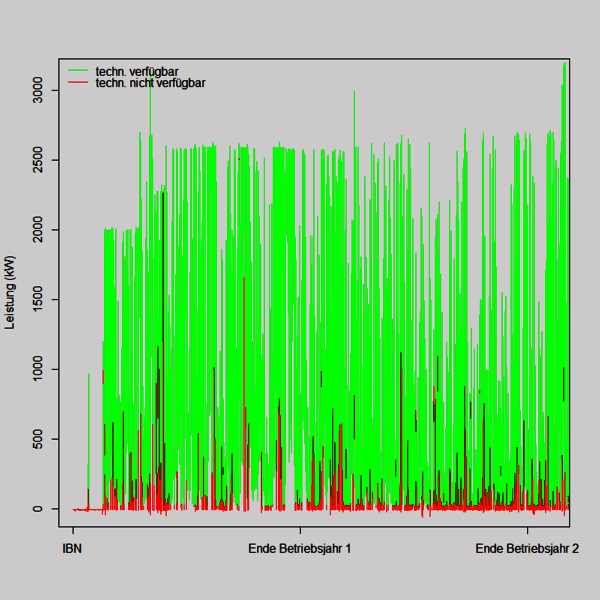Select the 'techn. verfügbar' legend label
The width and height of the screenshot is (600, 600).
137,71
